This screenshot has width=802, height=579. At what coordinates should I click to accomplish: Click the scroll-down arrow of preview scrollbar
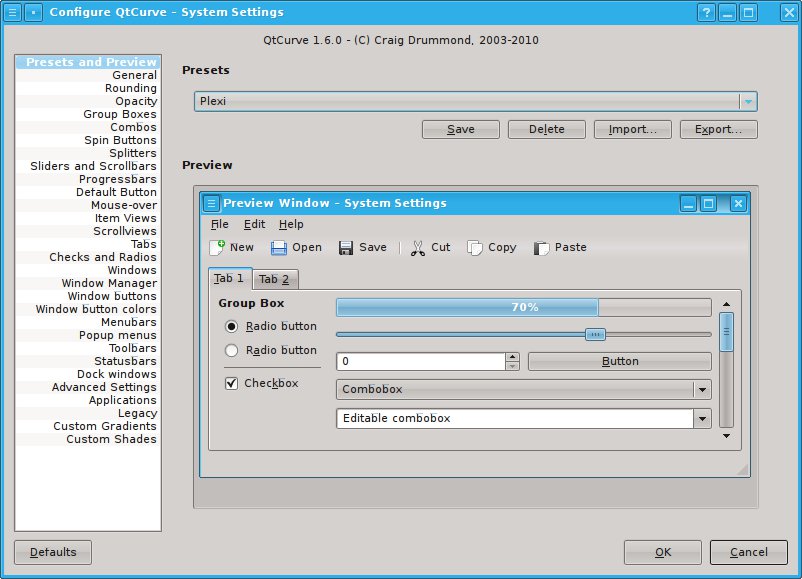[726, 436]
